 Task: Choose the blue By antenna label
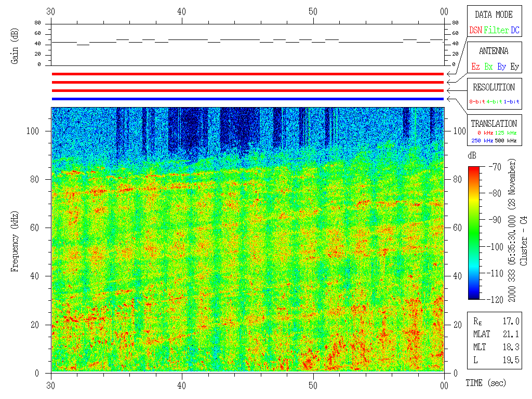(501, 67)
